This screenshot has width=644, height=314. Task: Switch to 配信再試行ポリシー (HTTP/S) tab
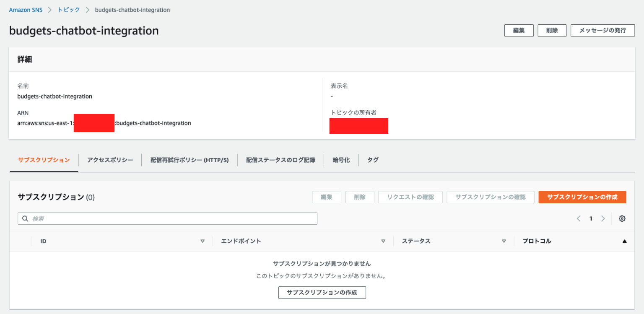[x=190, y=160]
